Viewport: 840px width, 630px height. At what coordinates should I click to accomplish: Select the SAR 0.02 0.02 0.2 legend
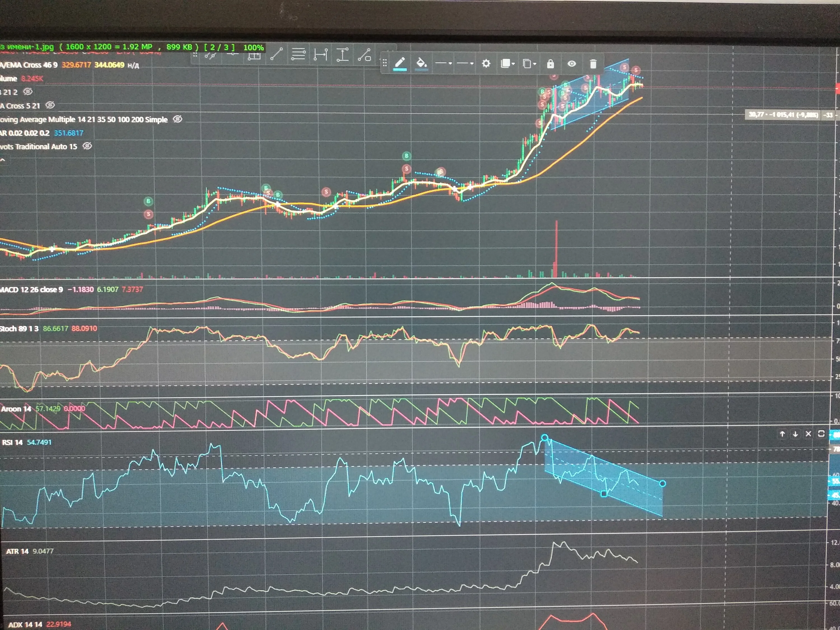tap(25, 133)
